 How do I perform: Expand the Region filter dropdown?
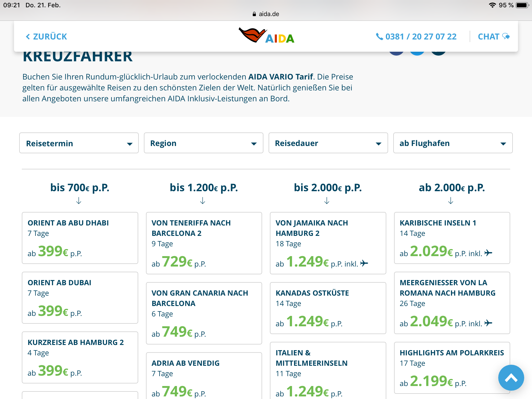pyautogui.click(x=203, y=143)
